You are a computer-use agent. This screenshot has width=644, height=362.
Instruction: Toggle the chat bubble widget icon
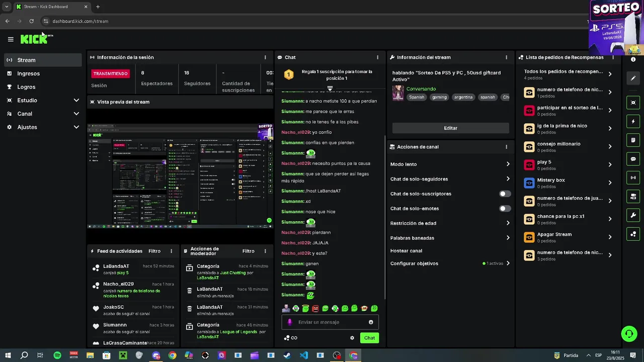click(x=633, y=159)
